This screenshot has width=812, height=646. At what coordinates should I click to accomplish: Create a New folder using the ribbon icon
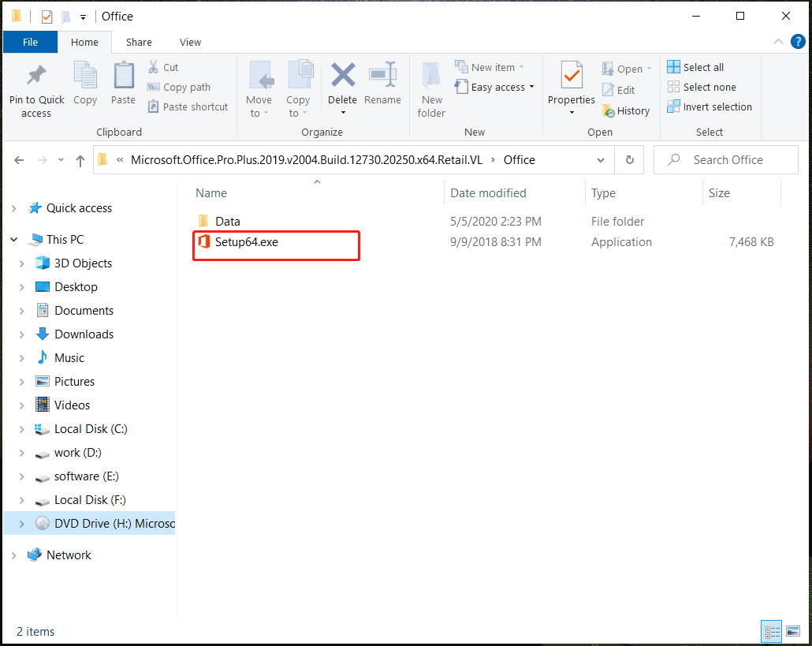click(431, 91)
